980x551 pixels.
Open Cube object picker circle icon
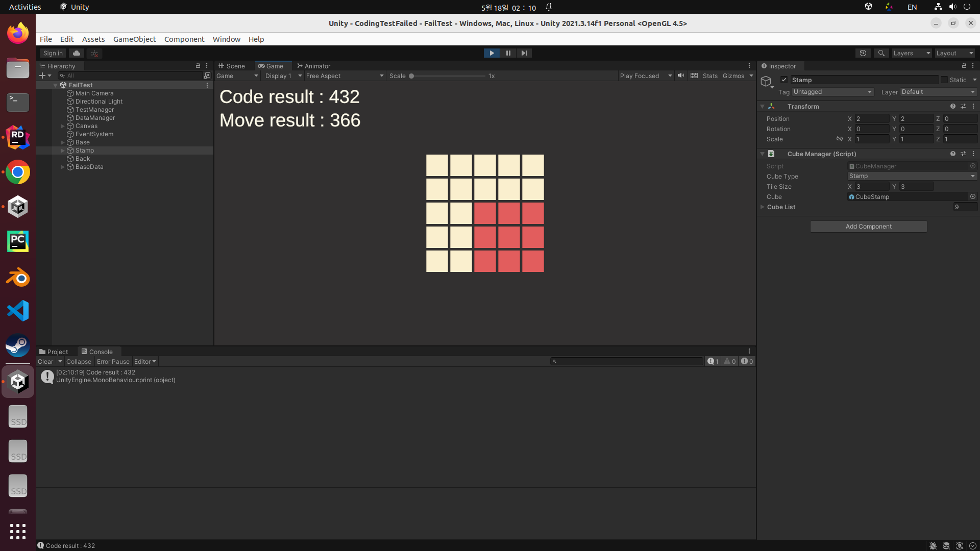tap(972, 197)
